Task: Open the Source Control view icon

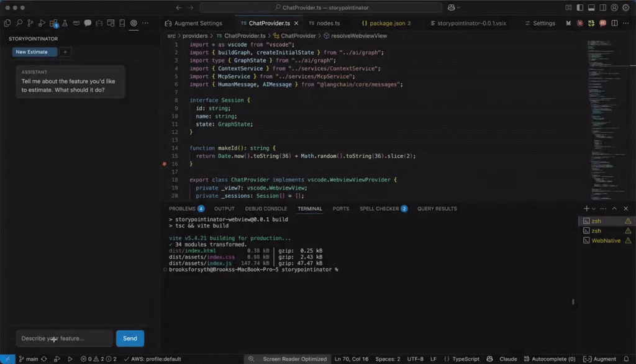Action: click(30, 23)
